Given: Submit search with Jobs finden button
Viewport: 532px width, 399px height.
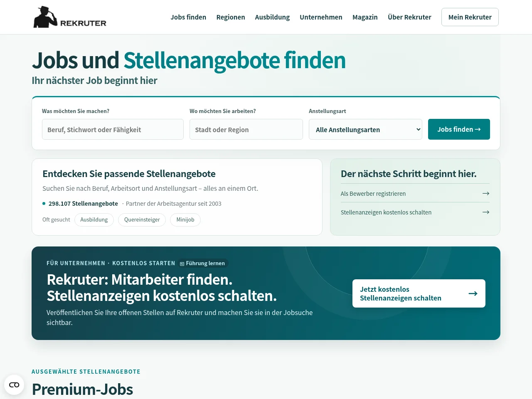Looking at the screenshot, I should tap(459, 129).
